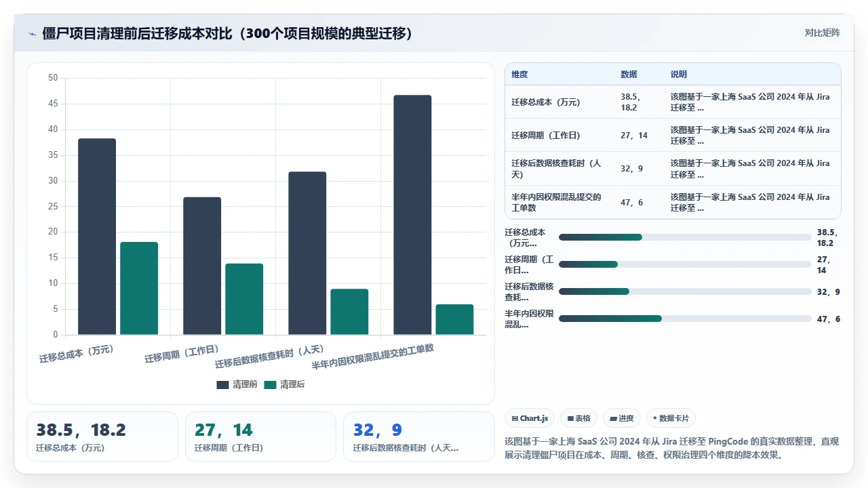Click the 进度 tag chip
The width and height of the screenshot is (868, 488).
click(x=622, y=418)
